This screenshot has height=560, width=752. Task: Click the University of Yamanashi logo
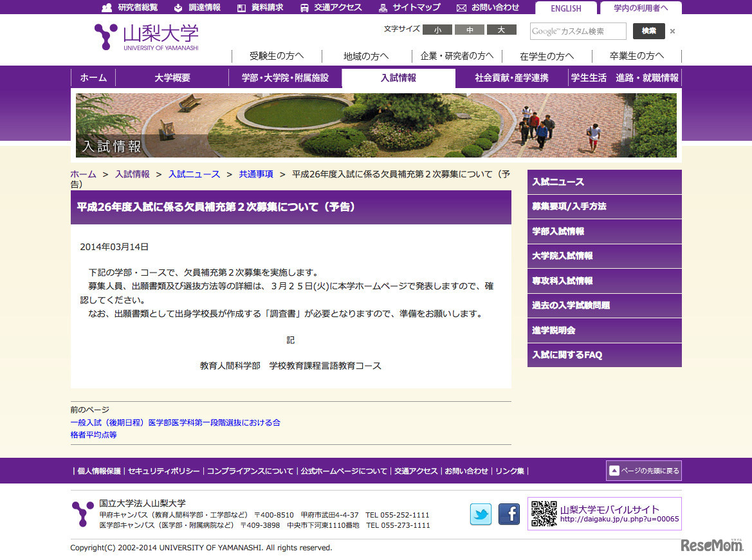147,37
